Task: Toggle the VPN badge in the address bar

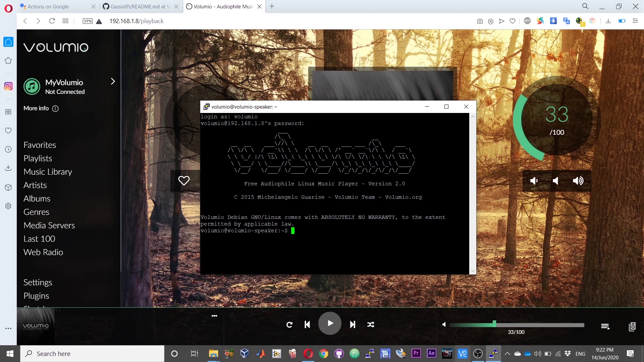Action: pyautogui.click(x=88, y=21)
